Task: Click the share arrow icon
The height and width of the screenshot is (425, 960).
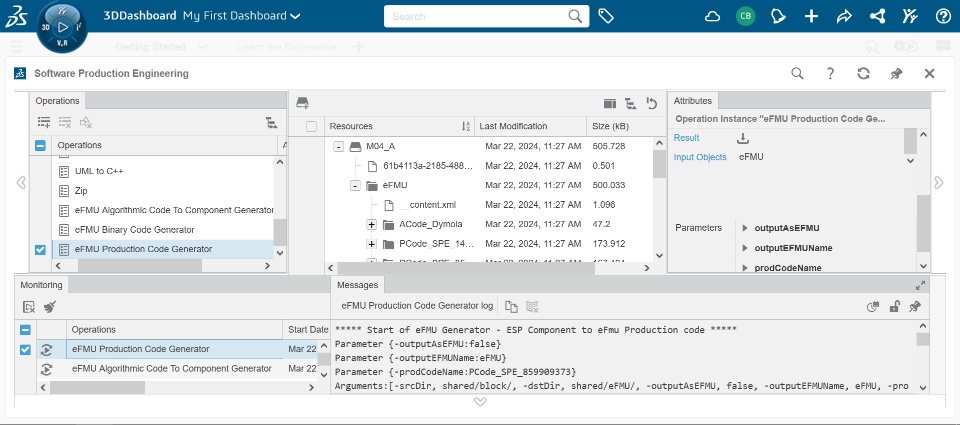Action: click(x=844, y=17)
